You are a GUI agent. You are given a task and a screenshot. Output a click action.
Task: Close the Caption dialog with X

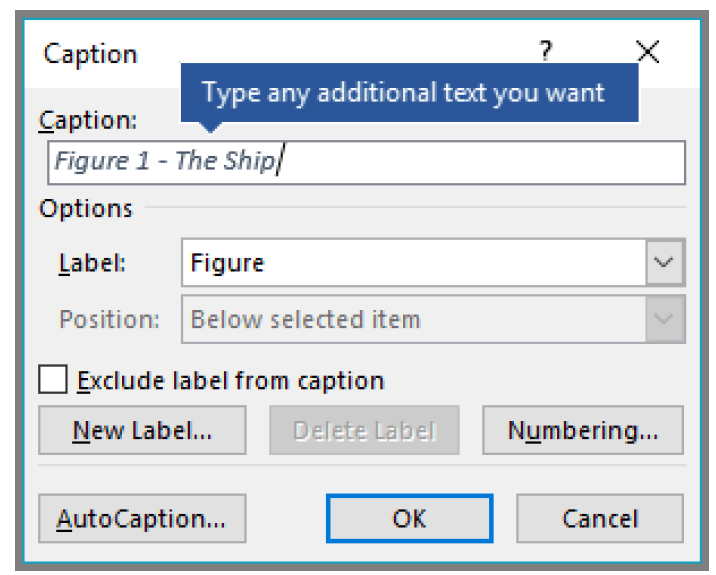(648, 51)
